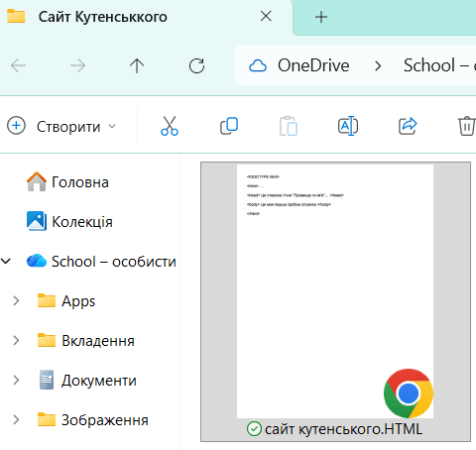Image resolution: width=476 pixels, height=450 pixels.
Task: Go forward with the right arrow
Action: pos(77,65)
